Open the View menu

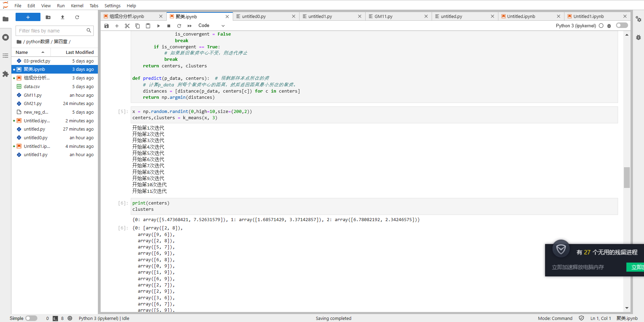46,6
